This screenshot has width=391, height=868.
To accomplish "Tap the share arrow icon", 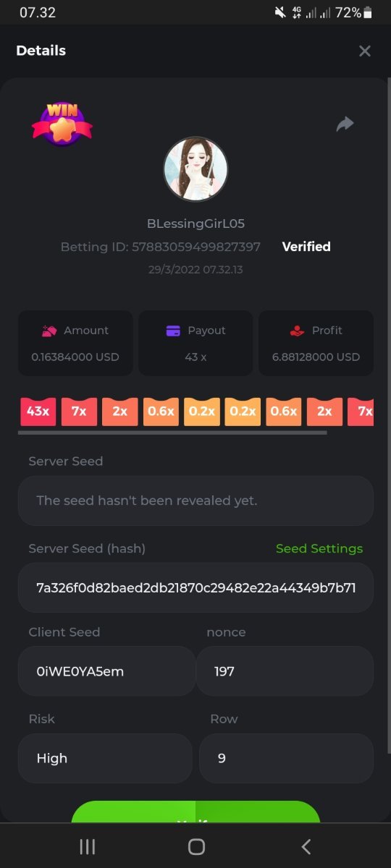I will click(345, 124).
